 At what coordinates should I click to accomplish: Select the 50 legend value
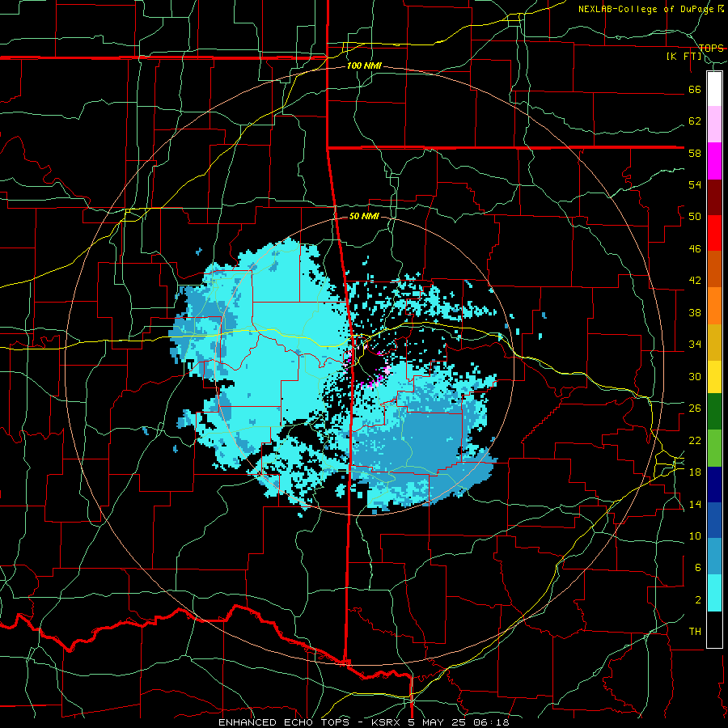point(695,217)
